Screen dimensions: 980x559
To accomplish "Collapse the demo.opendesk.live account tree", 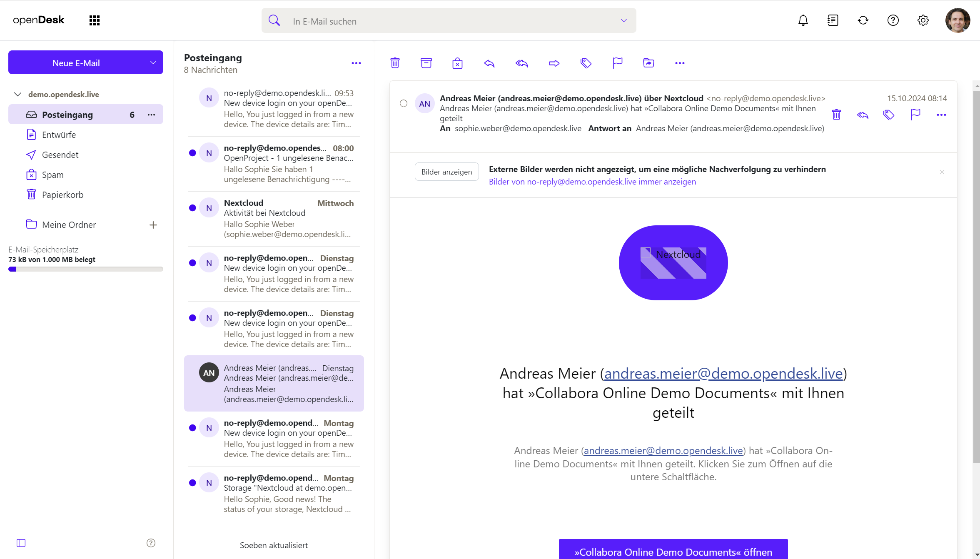I will click(x=18, y=94).
